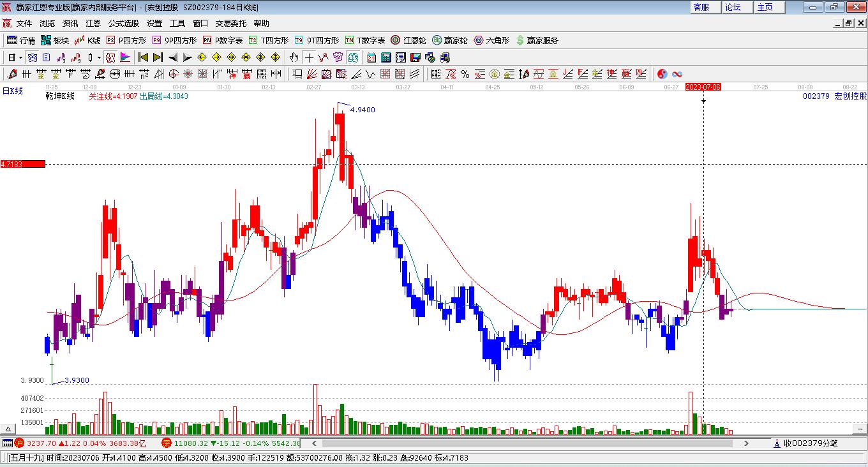868x467 pixels.
Task: Click the floppy disk save icon
Action: click(415, 57)
